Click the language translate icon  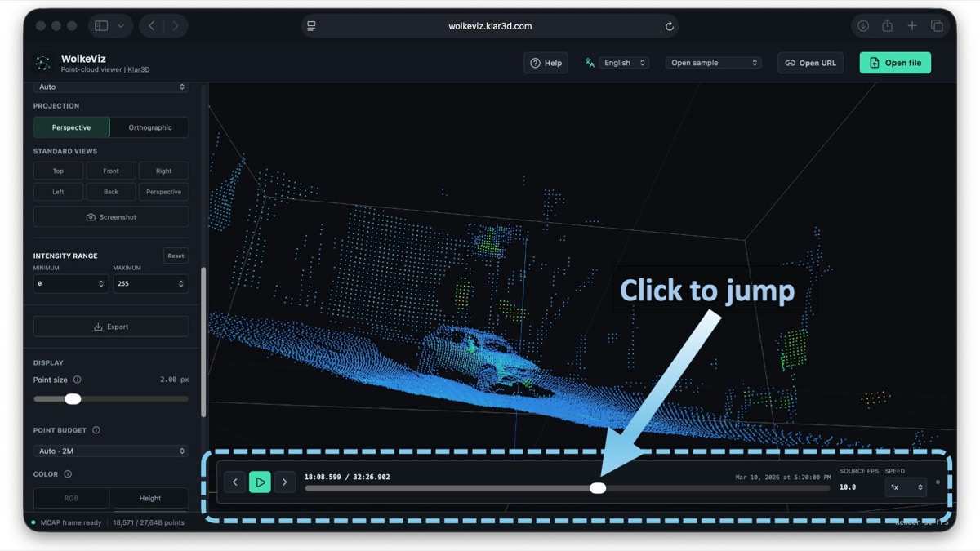point(590,63)
